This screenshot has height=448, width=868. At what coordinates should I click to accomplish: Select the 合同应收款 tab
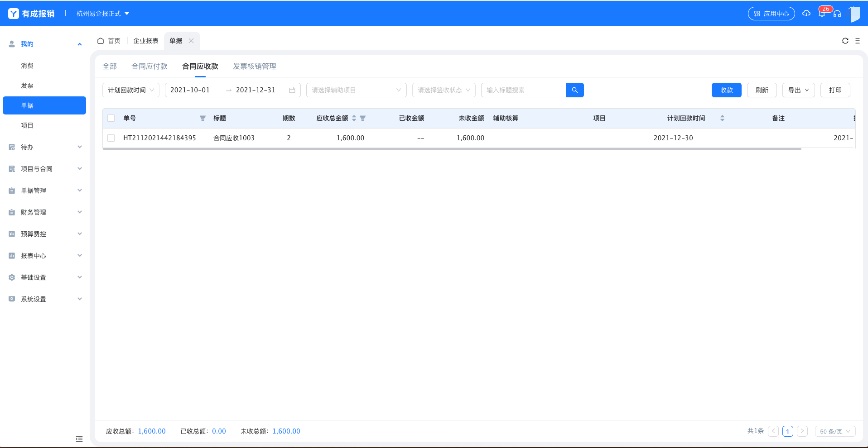tap(200, 67)
